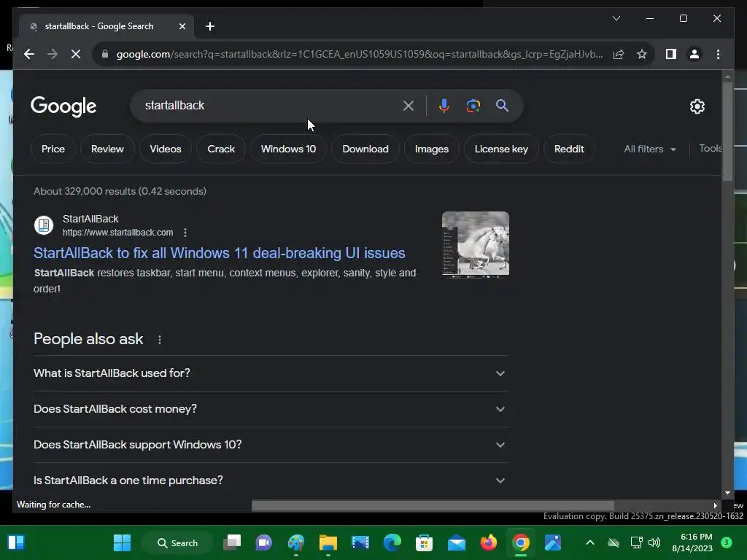This screenshot has width=747, height=560.
Task: Search by image with Google Lens icon
Action: click(473, 106)
